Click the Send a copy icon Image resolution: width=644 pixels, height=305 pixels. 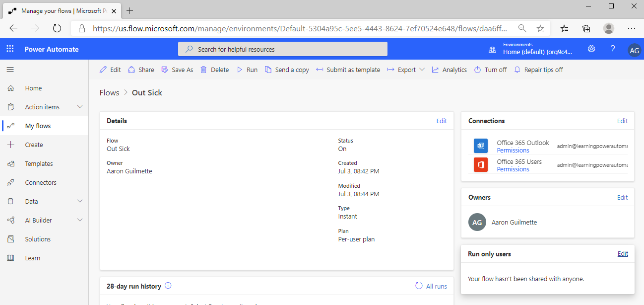pyautogui.click(x=268, y=70)
